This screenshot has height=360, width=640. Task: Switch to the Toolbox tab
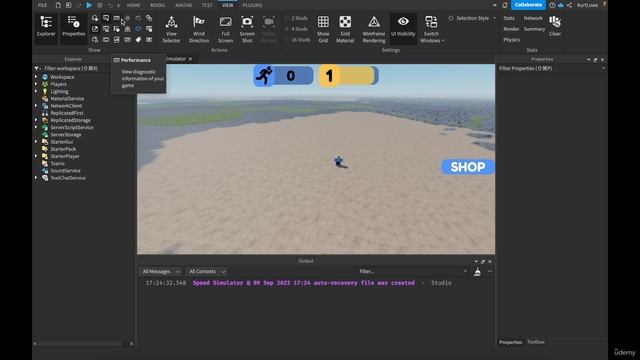coord(536,342)
